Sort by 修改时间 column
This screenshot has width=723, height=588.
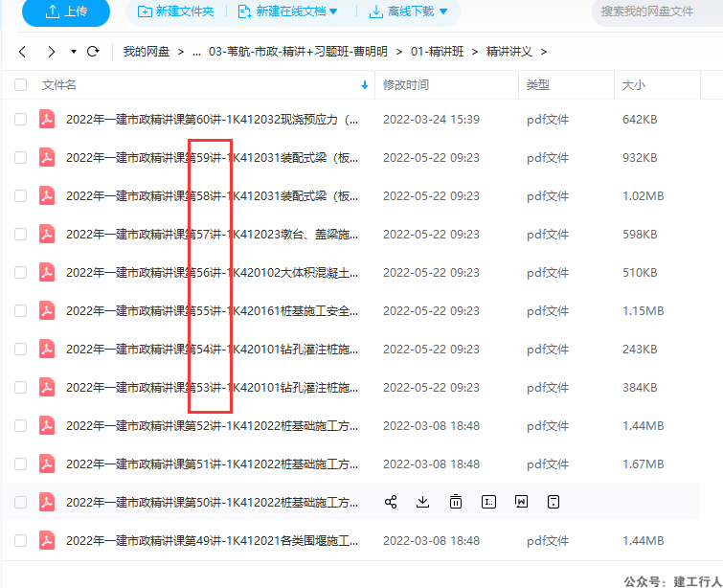pos(406,85)
